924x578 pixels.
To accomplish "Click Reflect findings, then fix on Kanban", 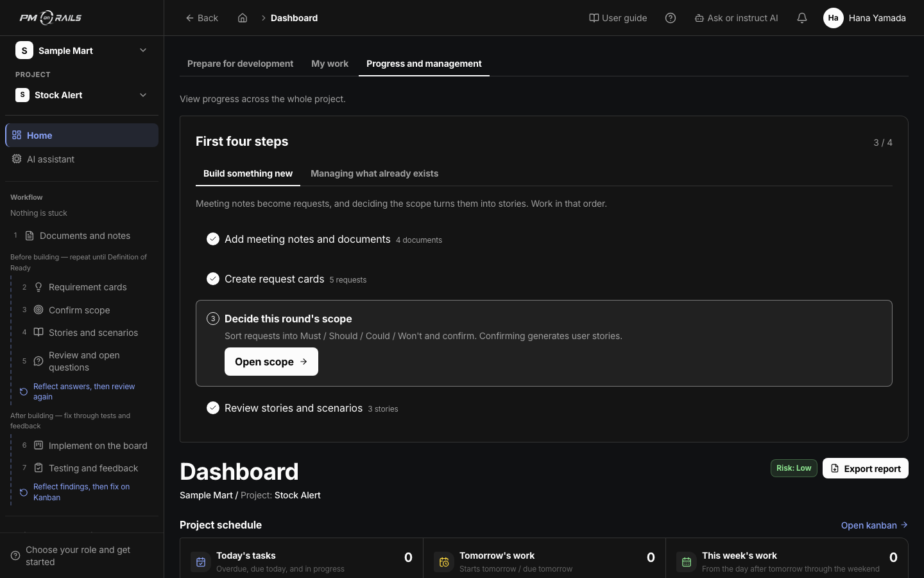I will (81, 492).
